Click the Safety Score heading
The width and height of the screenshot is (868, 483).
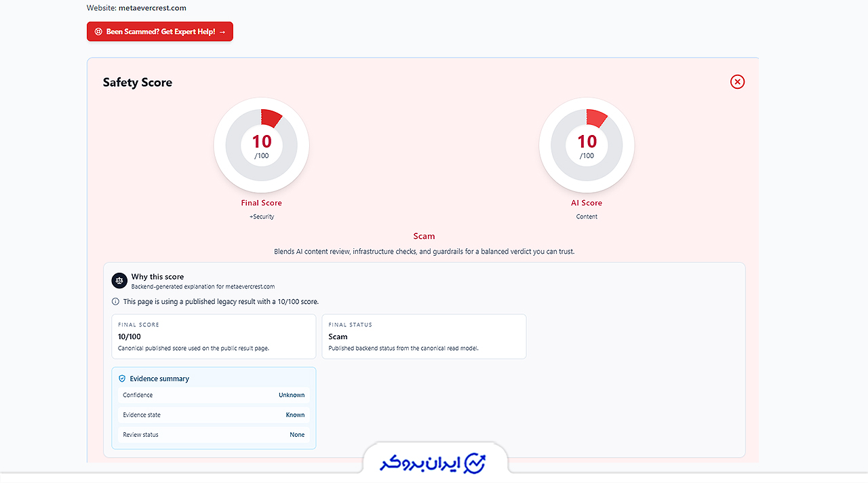coord(138,83)
